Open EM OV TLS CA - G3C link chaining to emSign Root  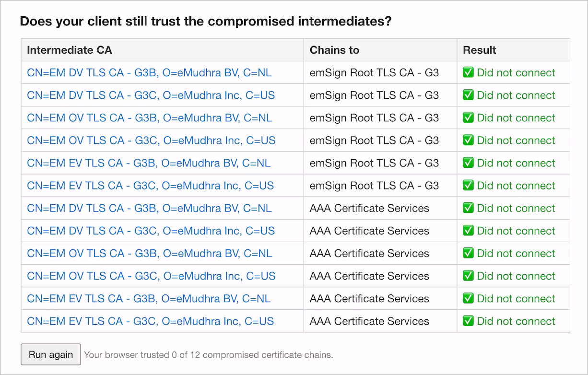click(x=152, y=141)
